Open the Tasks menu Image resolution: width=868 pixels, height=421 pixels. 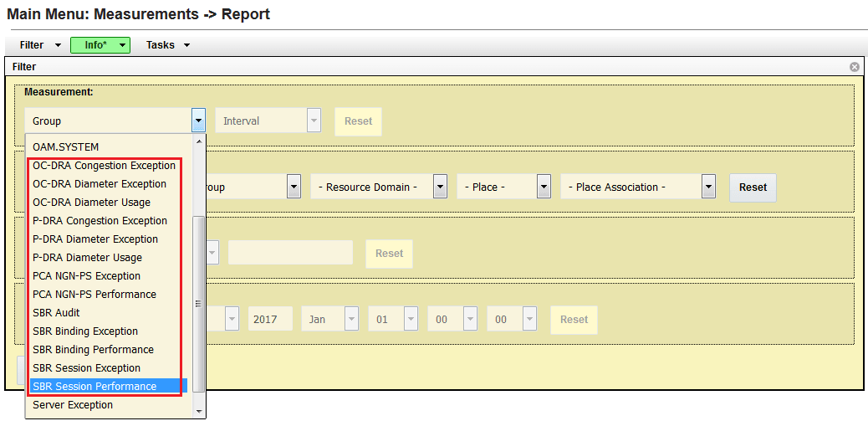[168, 45]
